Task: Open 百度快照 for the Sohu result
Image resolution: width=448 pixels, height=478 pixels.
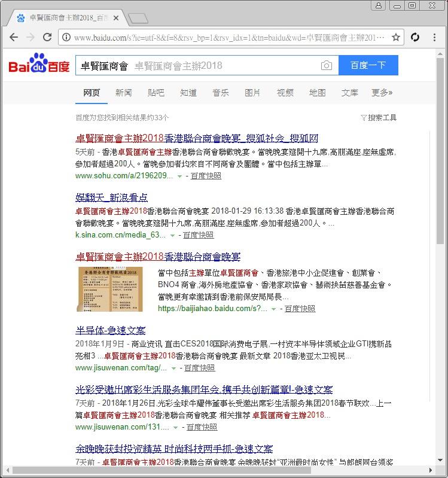Action: [x=206, y=176]
